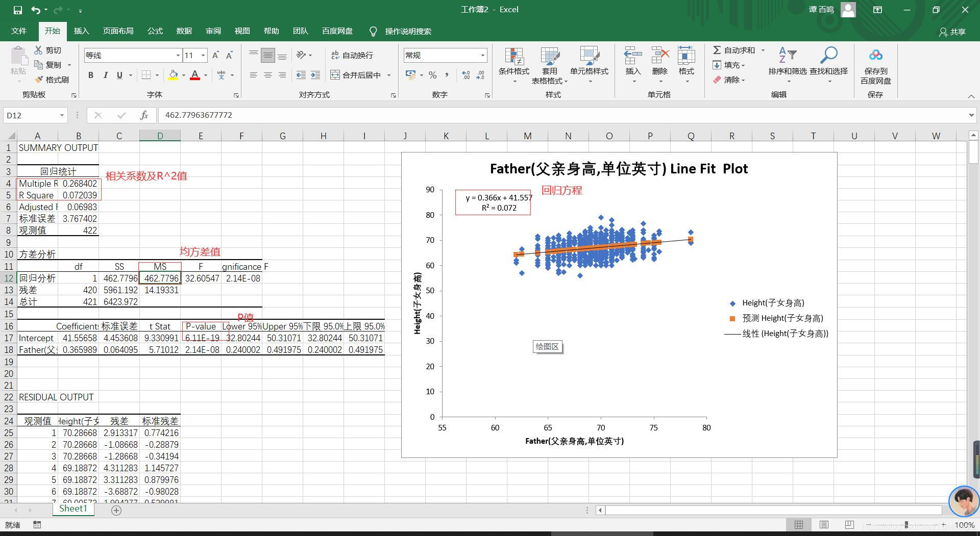Switch to the View (视图) tab
The width and height of the screenshot is (980, 536).
click(242, 31)
